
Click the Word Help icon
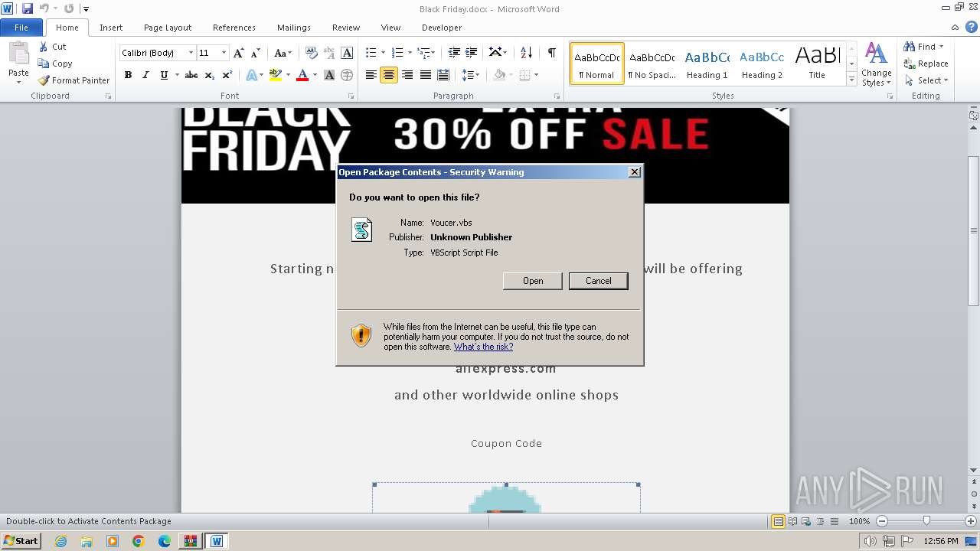(x=972, y=28)
